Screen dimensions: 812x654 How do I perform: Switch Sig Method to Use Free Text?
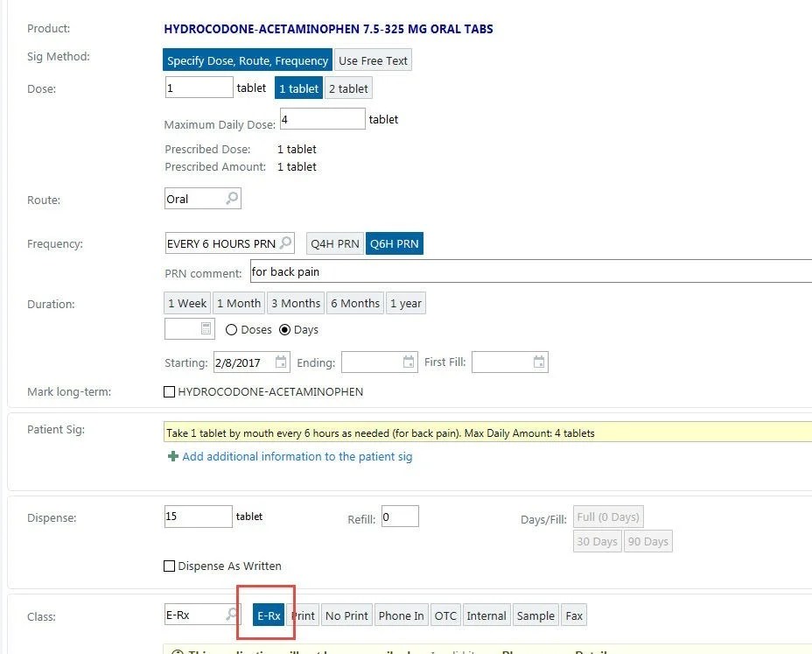pos(373,60)
